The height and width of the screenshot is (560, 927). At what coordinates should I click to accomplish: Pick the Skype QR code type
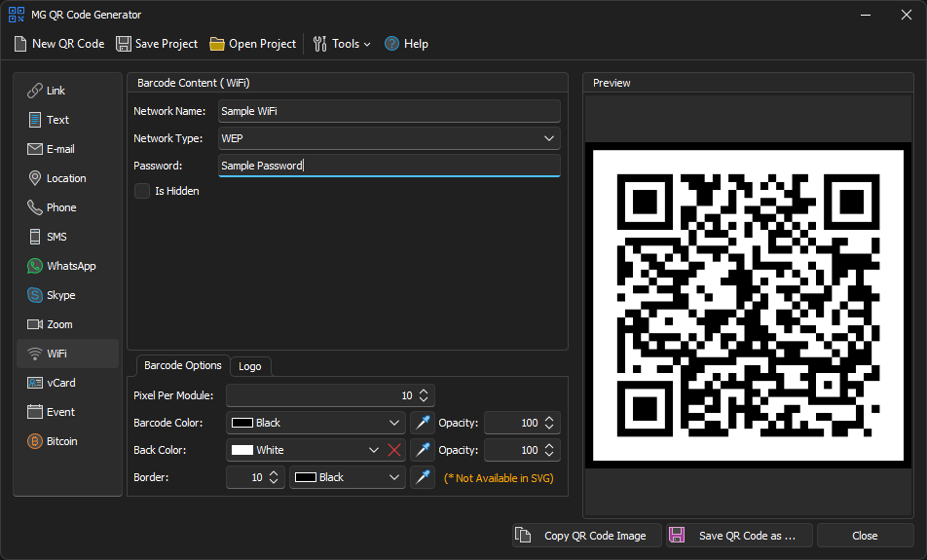pyautogui.click(x=67, y=295)
